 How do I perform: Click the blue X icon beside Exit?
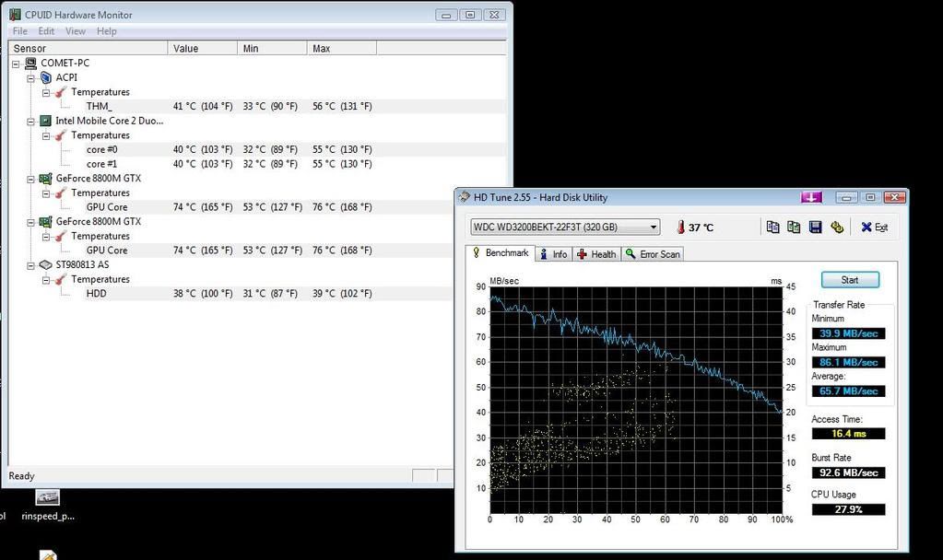(866, 227)
